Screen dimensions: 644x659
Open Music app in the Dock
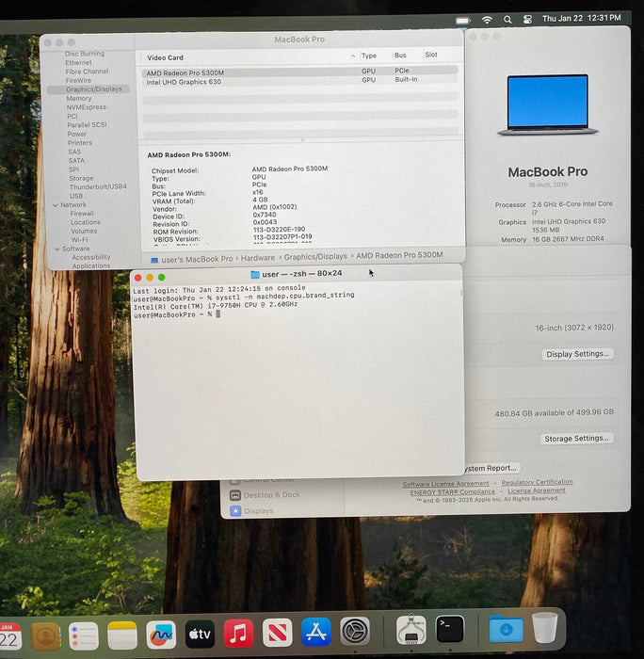coord(238,633)
